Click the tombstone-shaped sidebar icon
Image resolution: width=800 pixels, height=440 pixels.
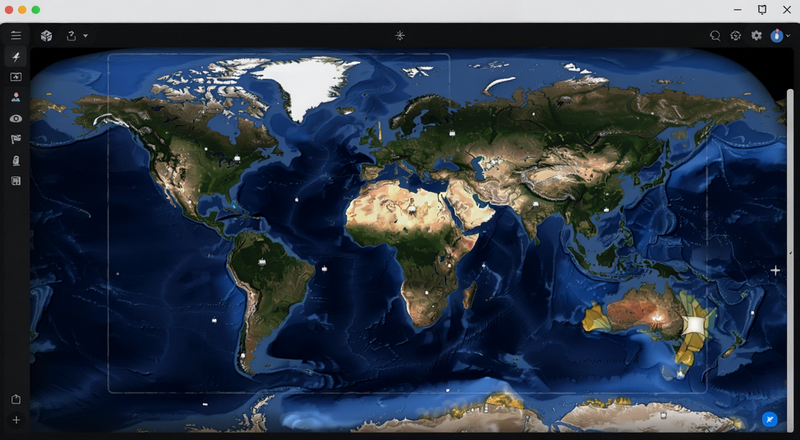pyautogui.click(x=16, y=161)
